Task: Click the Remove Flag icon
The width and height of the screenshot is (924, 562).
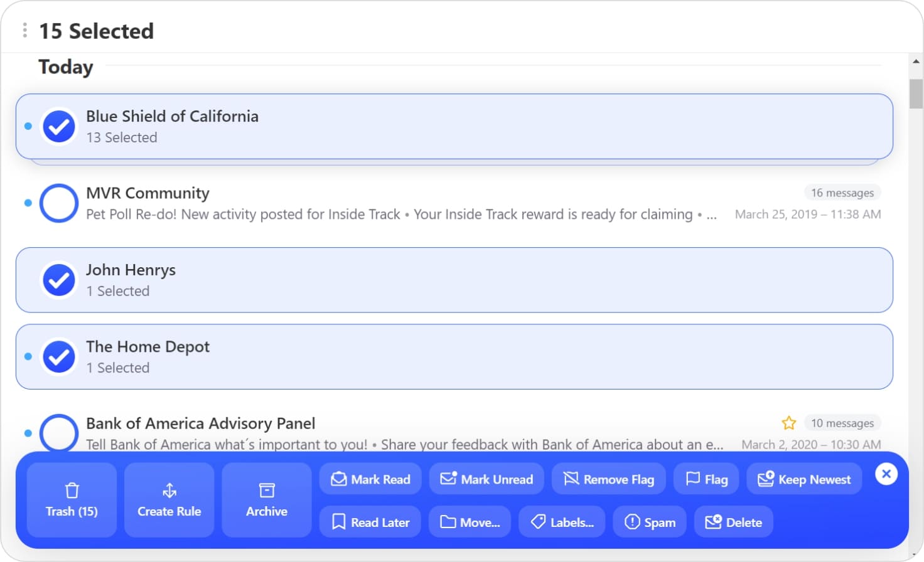Action: click(572, 479)
